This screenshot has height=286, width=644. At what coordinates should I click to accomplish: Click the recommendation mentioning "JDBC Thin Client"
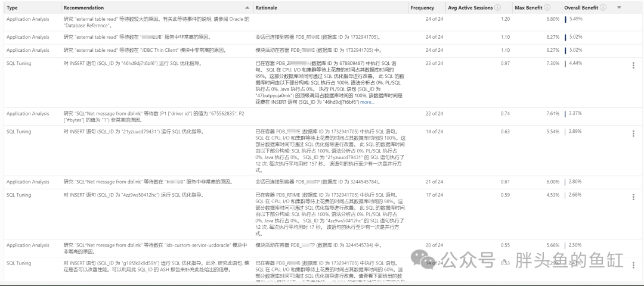click(145, 51)
